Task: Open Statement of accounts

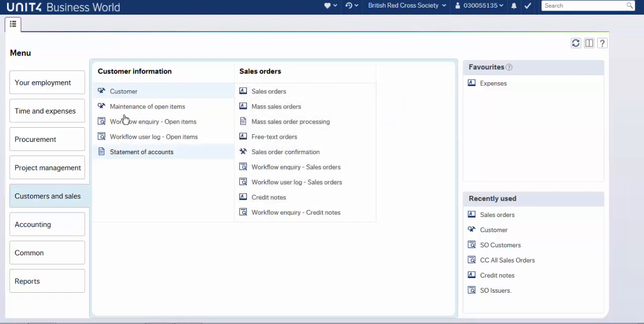Action: click(x=142, y=152)
